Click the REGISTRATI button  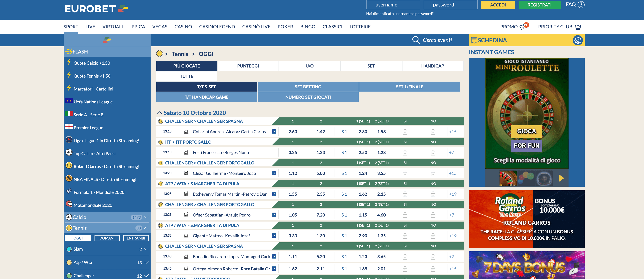539,5
